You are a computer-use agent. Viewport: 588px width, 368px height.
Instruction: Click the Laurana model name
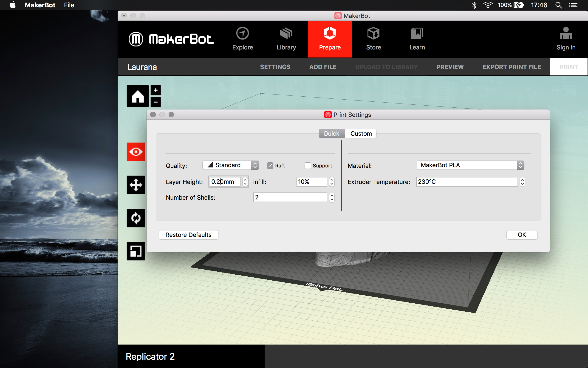[142, 67]
